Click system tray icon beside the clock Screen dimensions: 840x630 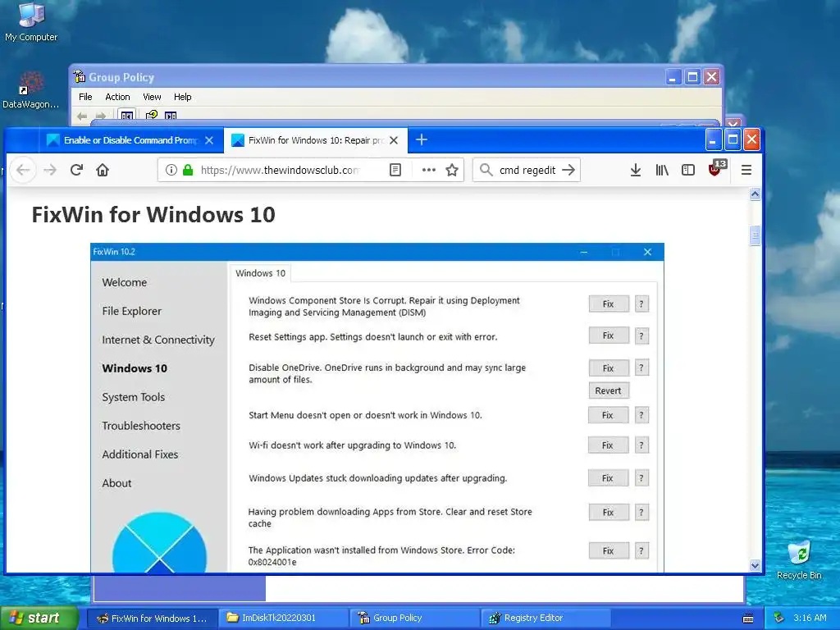pyautogui.click(x=779, y=618)
